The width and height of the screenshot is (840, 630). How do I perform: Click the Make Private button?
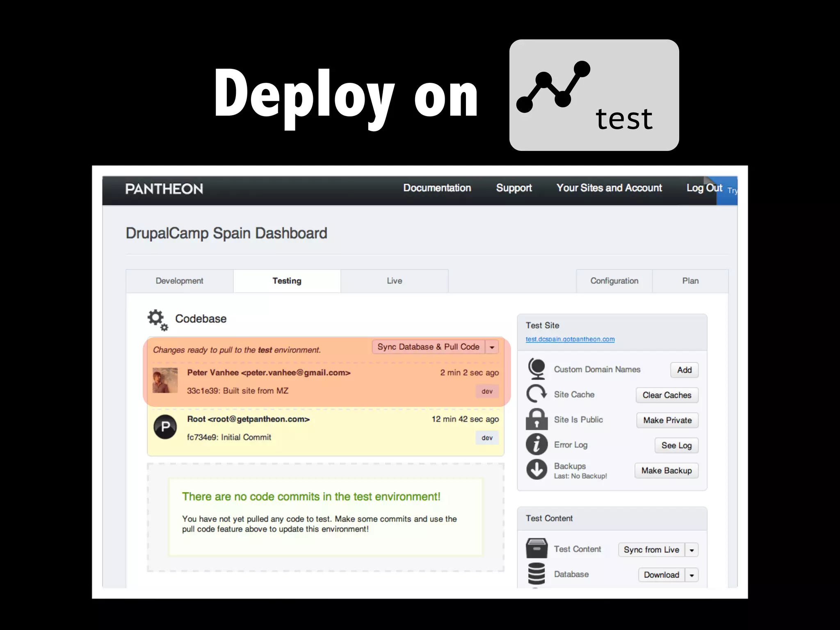pos(667,420)
